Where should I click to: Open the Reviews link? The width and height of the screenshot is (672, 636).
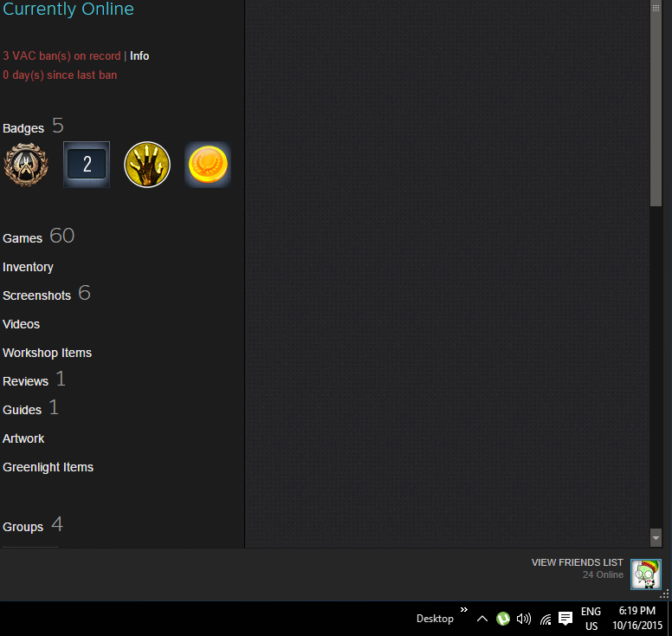click(x=25, y=381)
